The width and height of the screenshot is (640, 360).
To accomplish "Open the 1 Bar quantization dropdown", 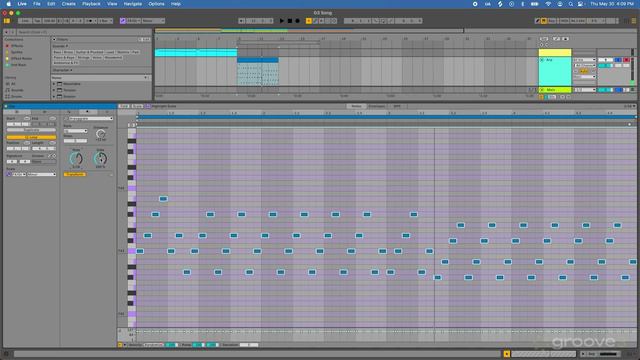I will pyautogui.click(x=105, y=21).
